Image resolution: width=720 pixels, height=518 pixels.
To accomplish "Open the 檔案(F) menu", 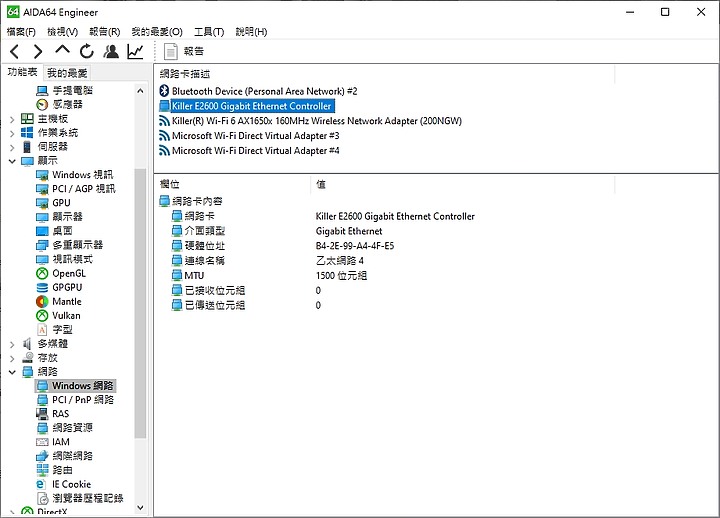I will (x=21, y=32).
